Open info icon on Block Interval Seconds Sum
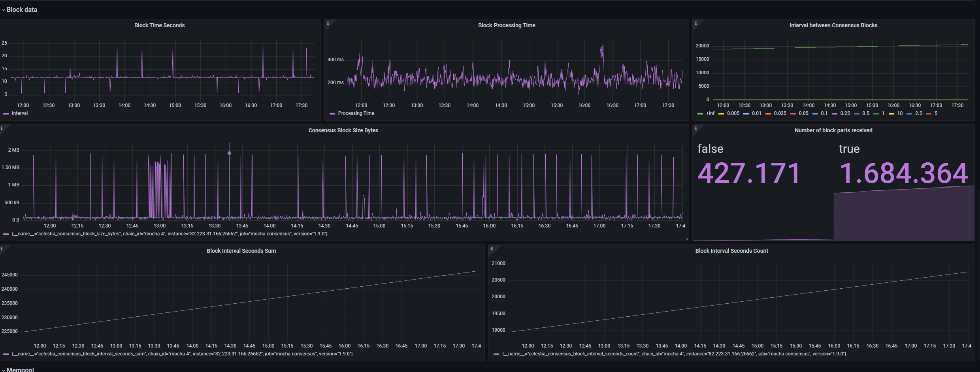This screenshot has height=372, width=980. [2, 249]
